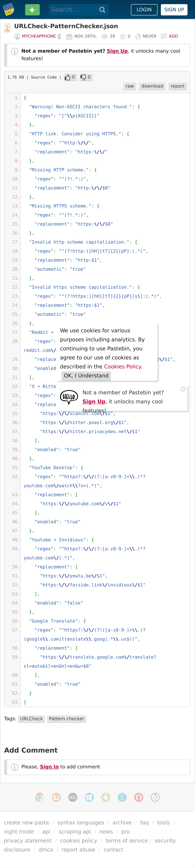
Task: Click the green new paste plus button
Action: (32, 10)
